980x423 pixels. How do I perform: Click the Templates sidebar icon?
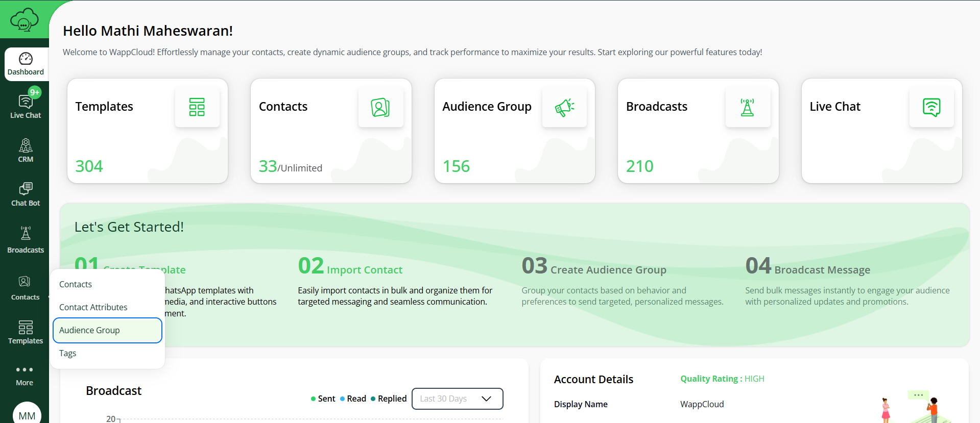26,332
